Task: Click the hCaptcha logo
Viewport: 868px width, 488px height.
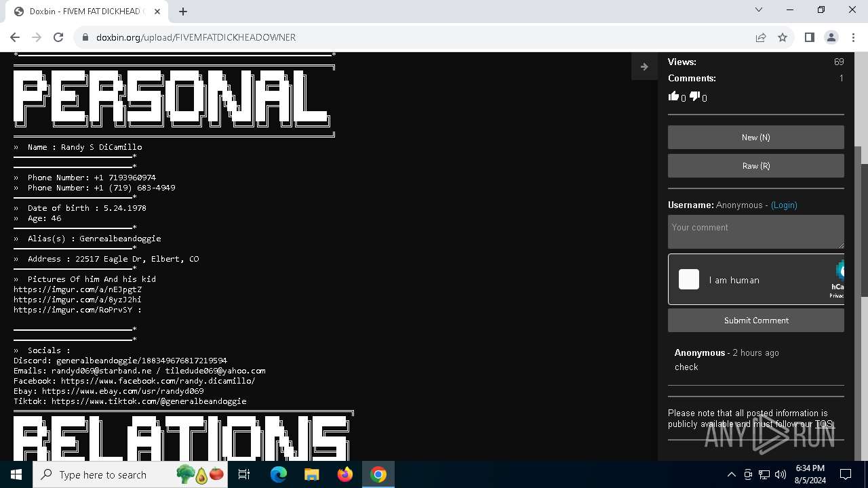Action: 840,271
